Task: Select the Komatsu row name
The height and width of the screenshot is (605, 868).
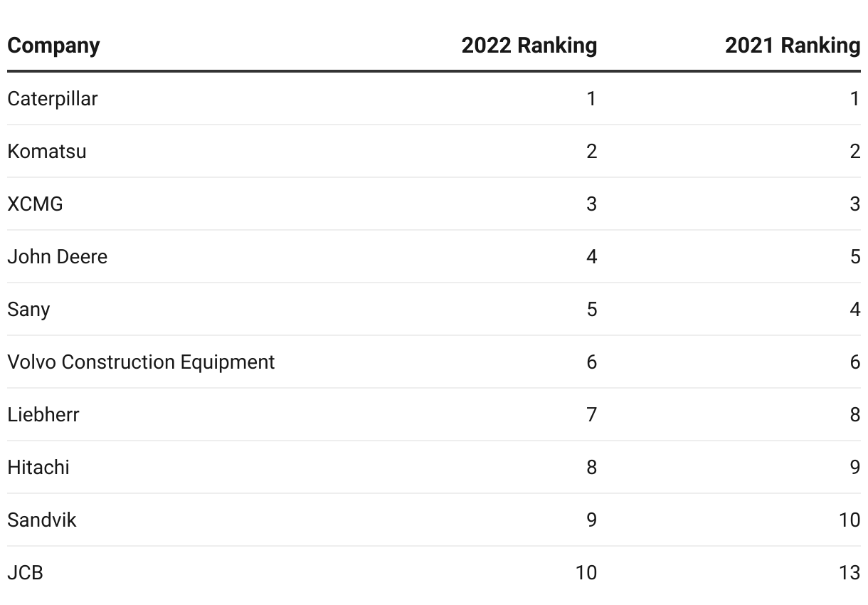Action: click(x=47, y=151)
